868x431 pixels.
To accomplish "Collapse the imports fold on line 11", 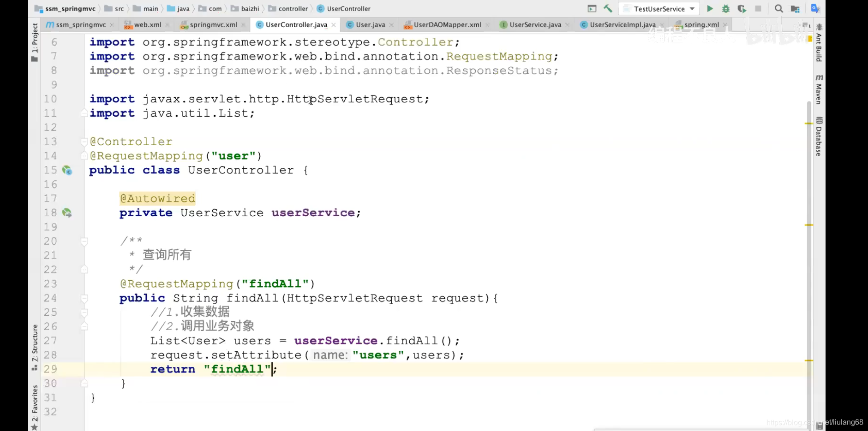I will click(x=84, y=113).
